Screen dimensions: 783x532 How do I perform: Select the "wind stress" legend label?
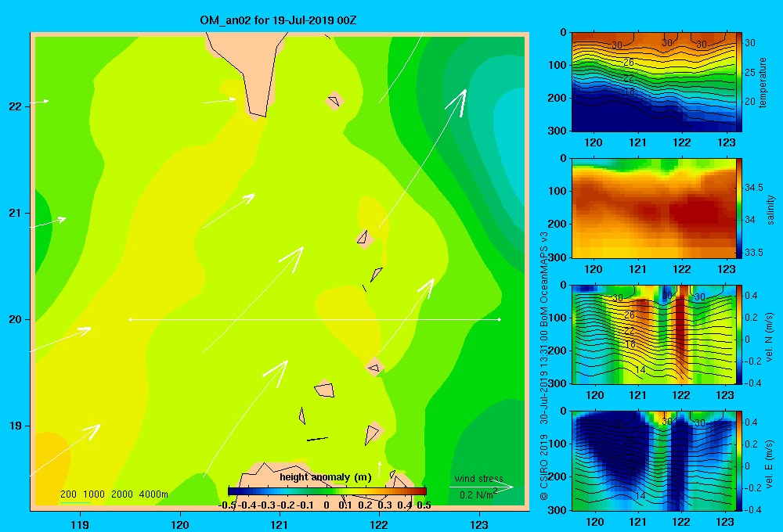click(479, 479)
